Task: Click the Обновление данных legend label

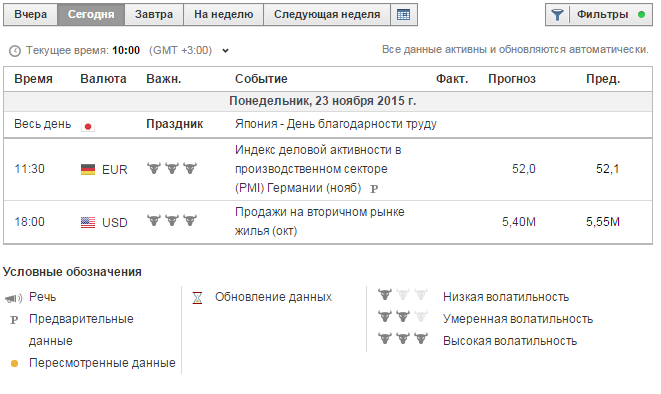Action: click(274, 297)
